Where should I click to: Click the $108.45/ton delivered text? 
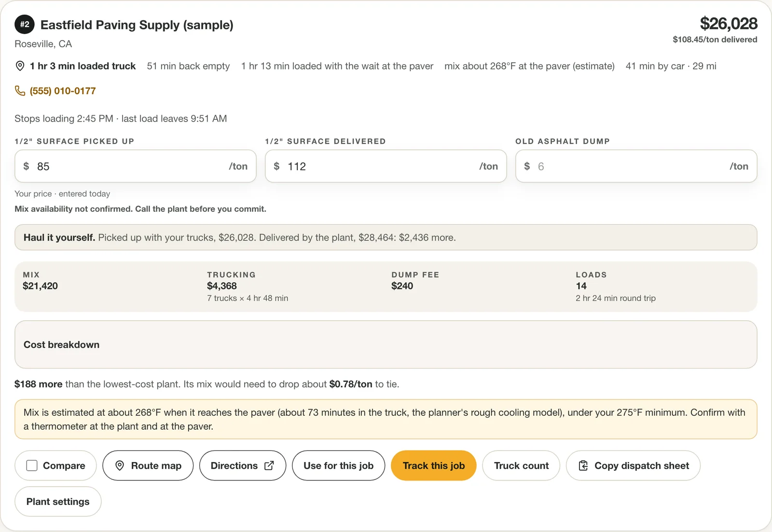coord(715,40)
